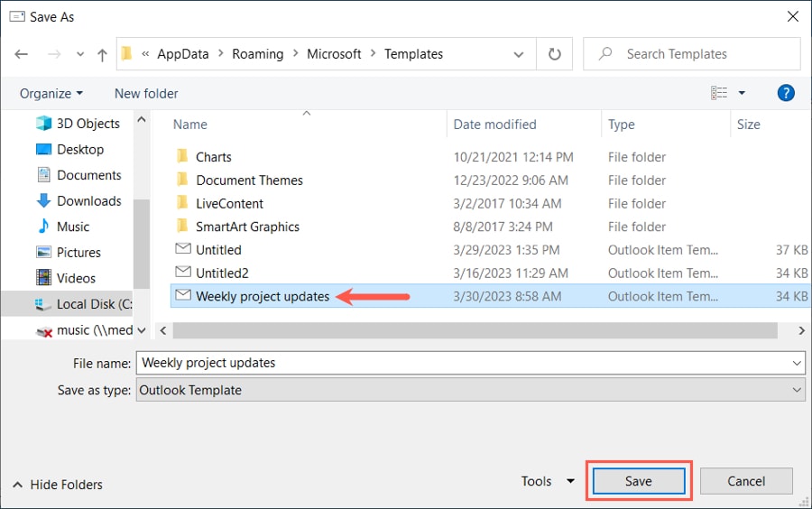Click the 3/30/2023 8:58 AM date

tap(507, 296)
